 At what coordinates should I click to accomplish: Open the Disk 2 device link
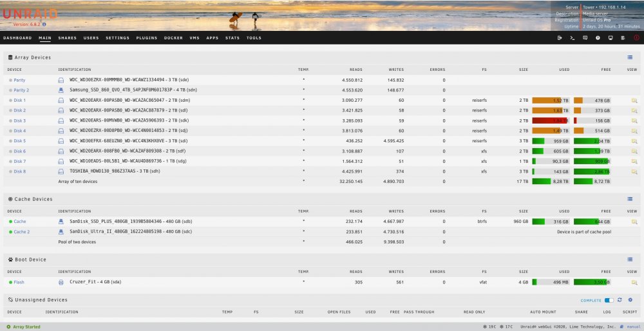point(20,111)
